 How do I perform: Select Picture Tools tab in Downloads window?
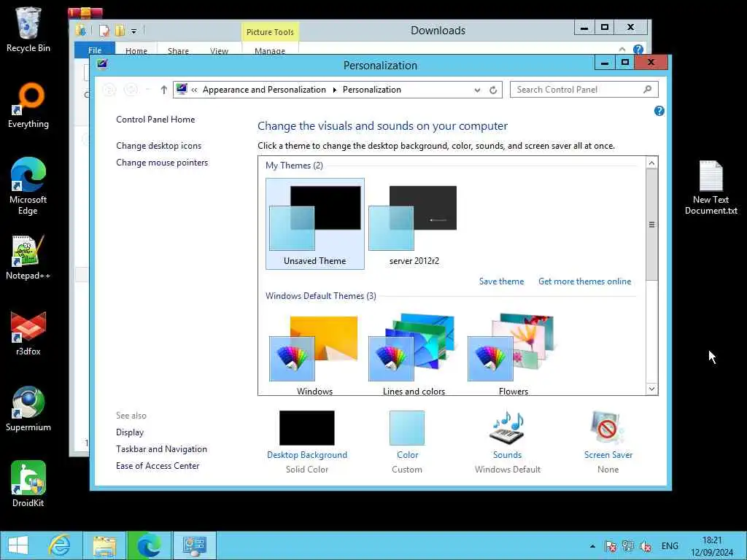click(270, 32)
